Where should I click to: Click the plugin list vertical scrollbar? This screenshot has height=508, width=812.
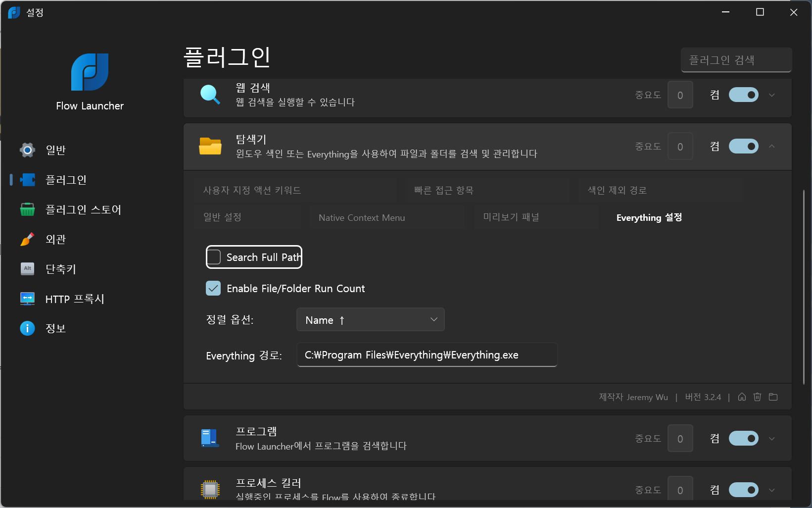tap(804, 287)
